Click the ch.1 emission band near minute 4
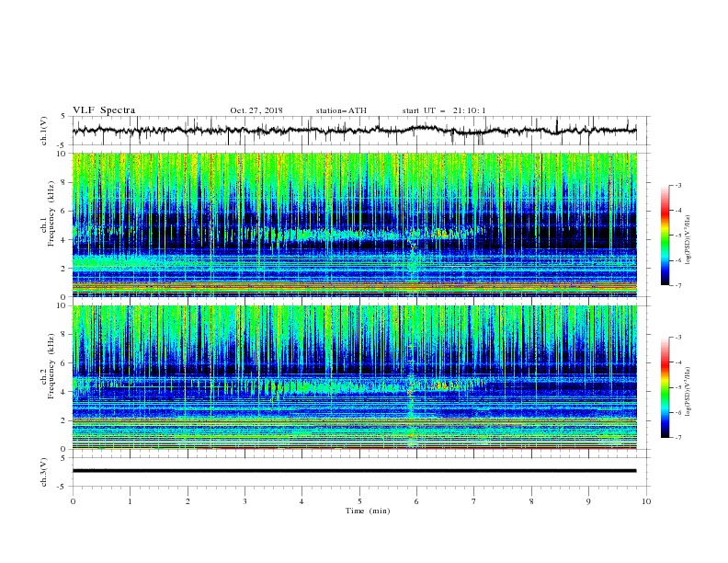 pos(301,235)
